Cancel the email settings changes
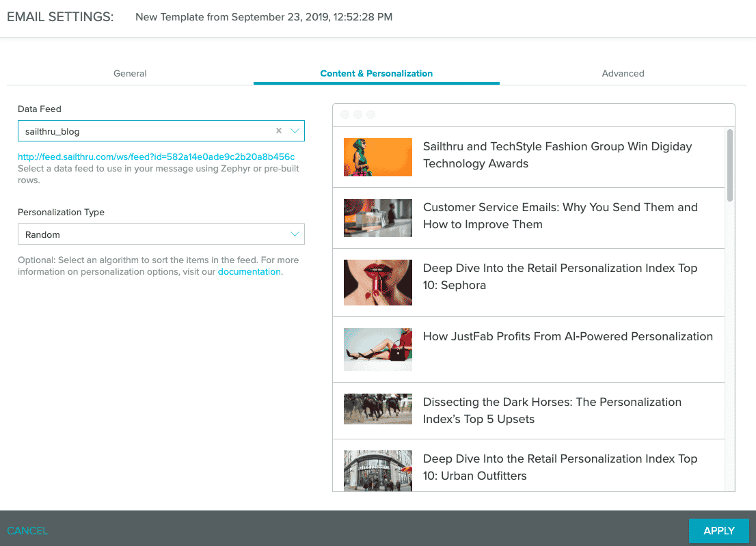The width and height of the screenshot is (756, 546). pos(27,530)
